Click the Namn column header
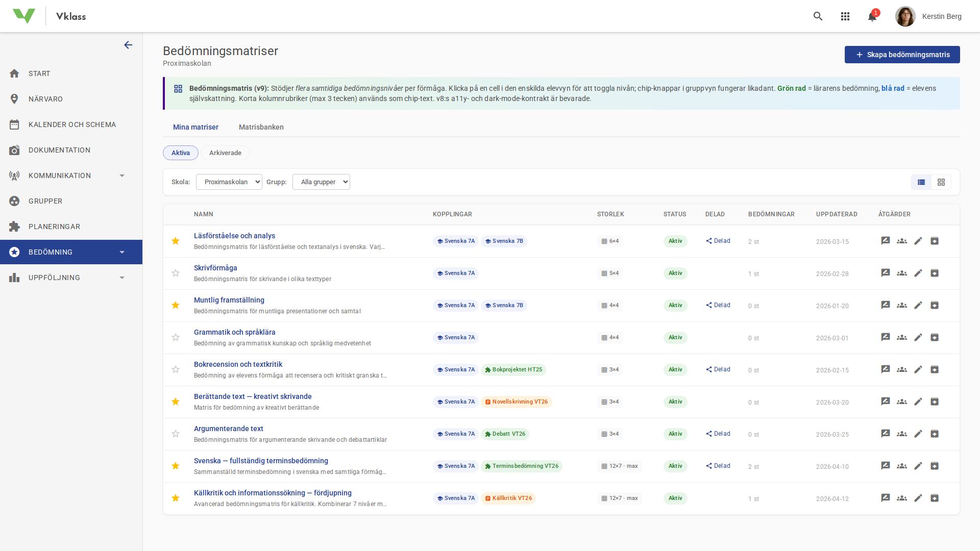This screenshot has width=980, height=551. [204, 214]
